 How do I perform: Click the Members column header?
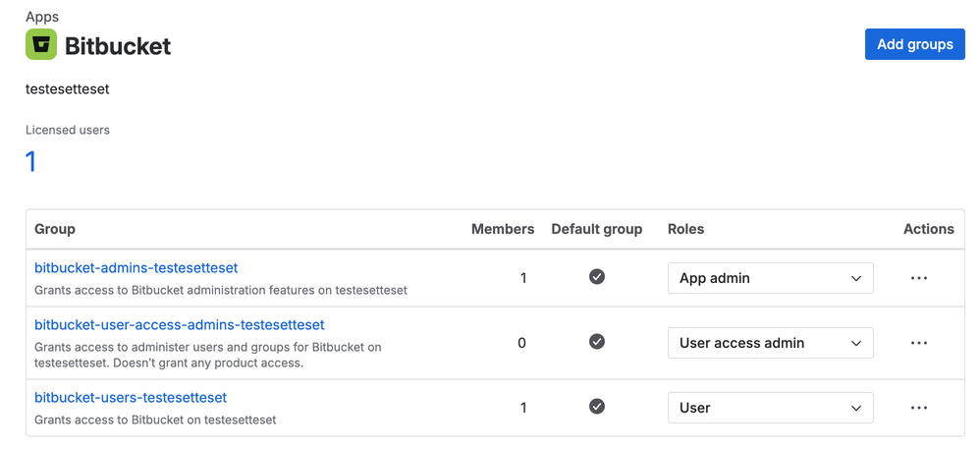click(503, 229)
